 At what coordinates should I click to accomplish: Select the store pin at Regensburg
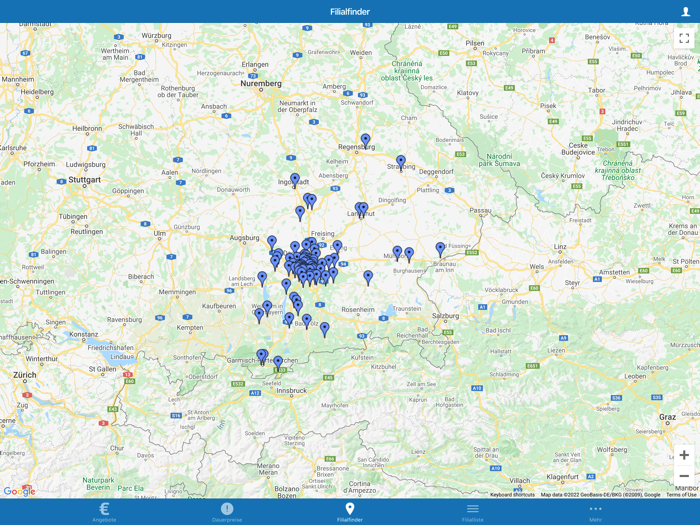tap(366, 141)
